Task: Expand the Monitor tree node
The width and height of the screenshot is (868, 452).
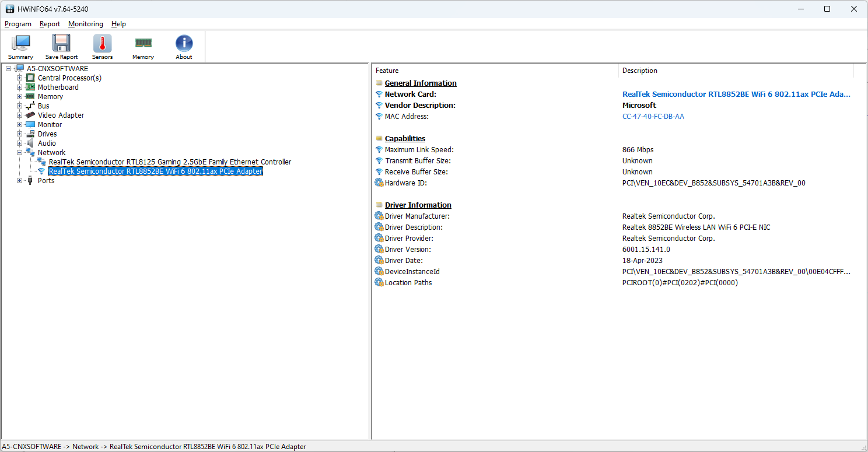Action: (x=20, y=125)
